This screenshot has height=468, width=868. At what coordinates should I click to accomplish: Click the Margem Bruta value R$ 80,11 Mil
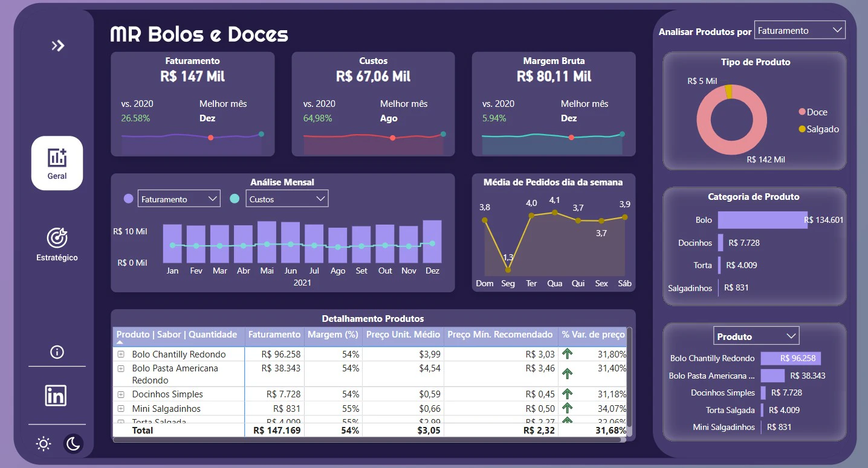coord(554,77)
